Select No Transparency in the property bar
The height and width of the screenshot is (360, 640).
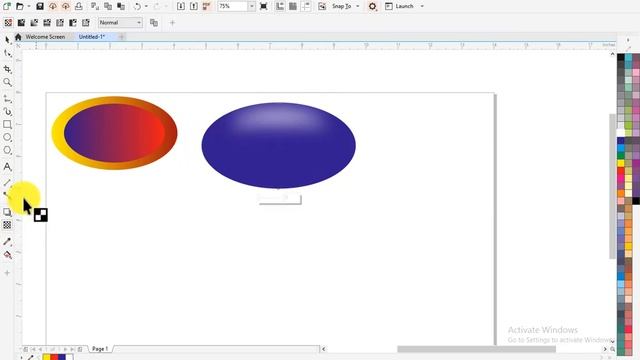click(8, 22)
